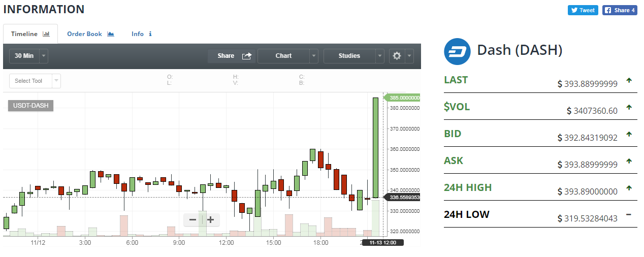The height and width of the screenshot is (257, 644).
Task: Click the tall green last candlestick
Action: click(375, 147)
